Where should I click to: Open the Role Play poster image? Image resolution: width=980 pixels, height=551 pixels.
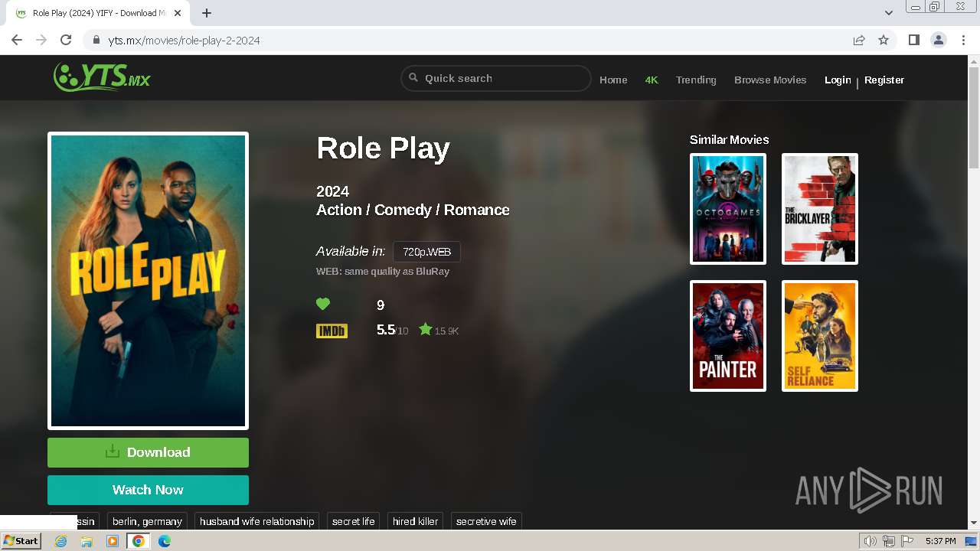pos(148,281)
